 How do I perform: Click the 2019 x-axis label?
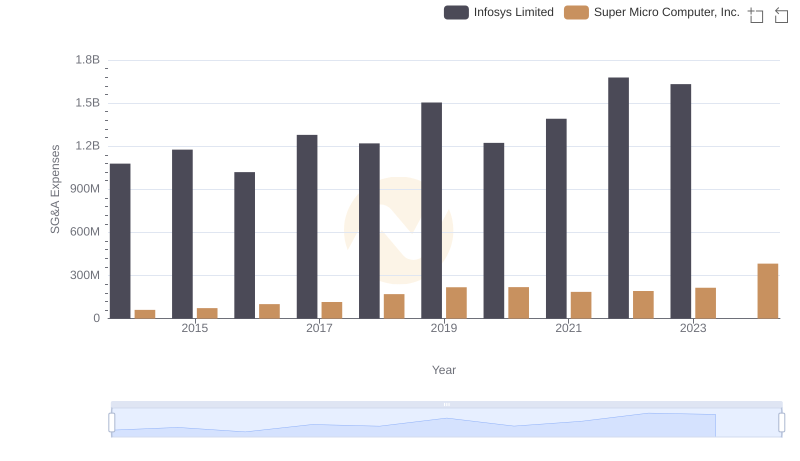[444, 328]
